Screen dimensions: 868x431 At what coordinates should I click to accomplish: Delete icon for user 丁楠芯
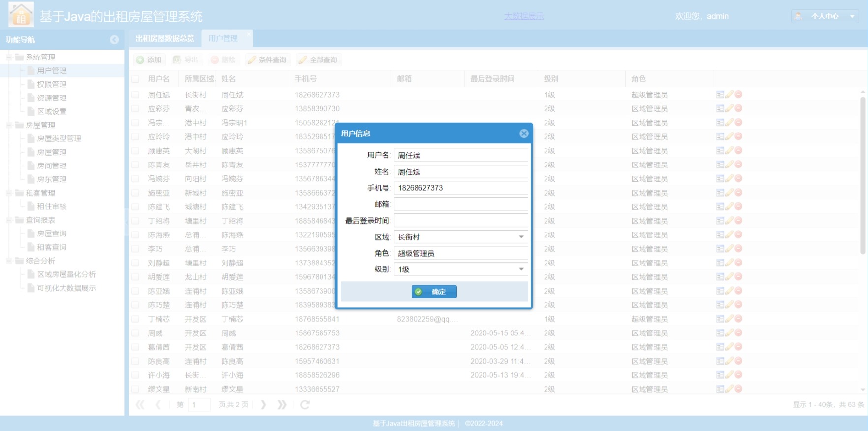[x=739, y=319]
